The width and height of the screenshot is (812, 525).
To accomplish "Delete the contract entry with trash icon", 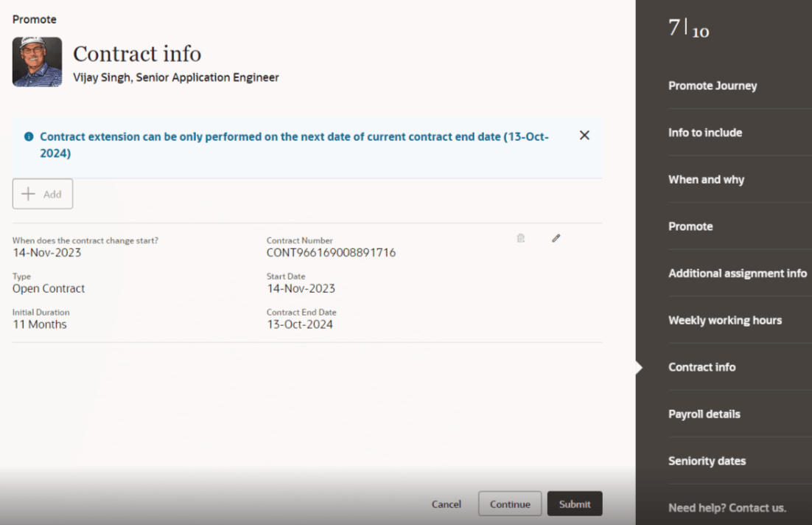I will [520, 238].
